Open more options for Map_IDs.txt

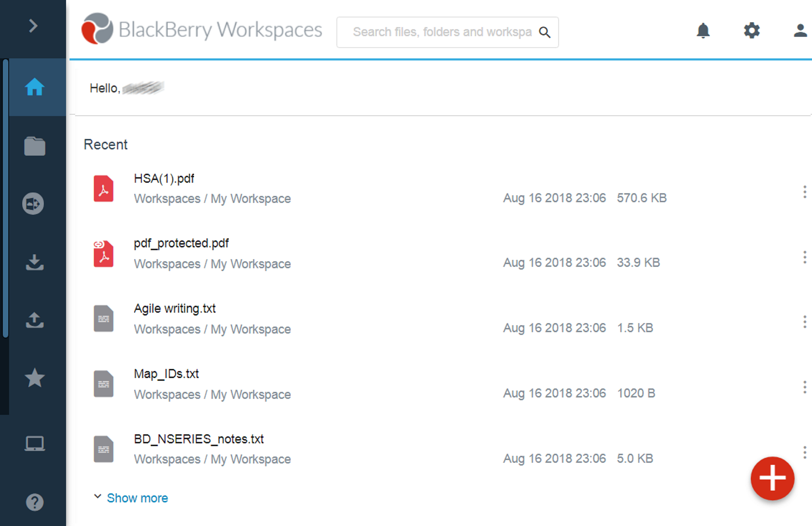(805, 387)
